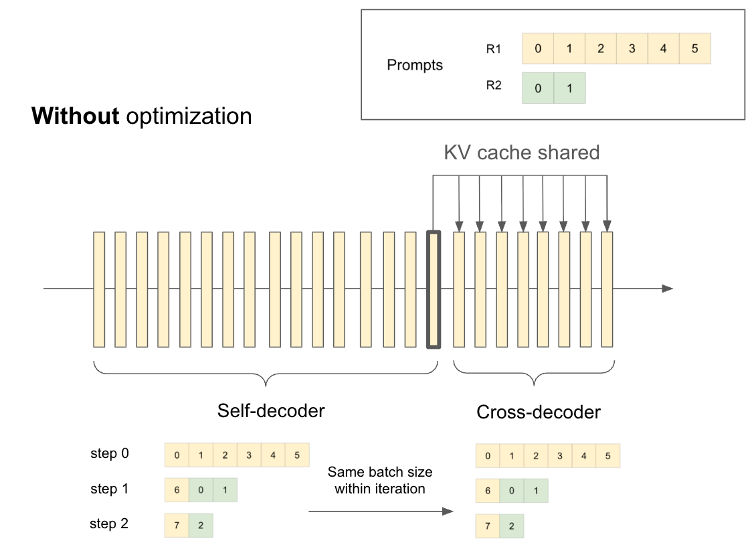This screenshot has height=549, width=756.
Task: Select token 5 in R1 prompt
Action: [694, 49]
